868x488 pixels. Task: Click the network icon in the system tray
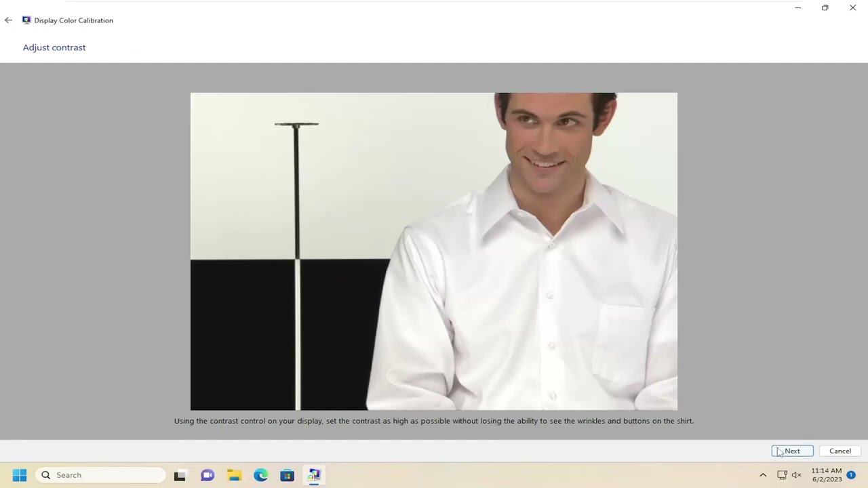point(782,475)
